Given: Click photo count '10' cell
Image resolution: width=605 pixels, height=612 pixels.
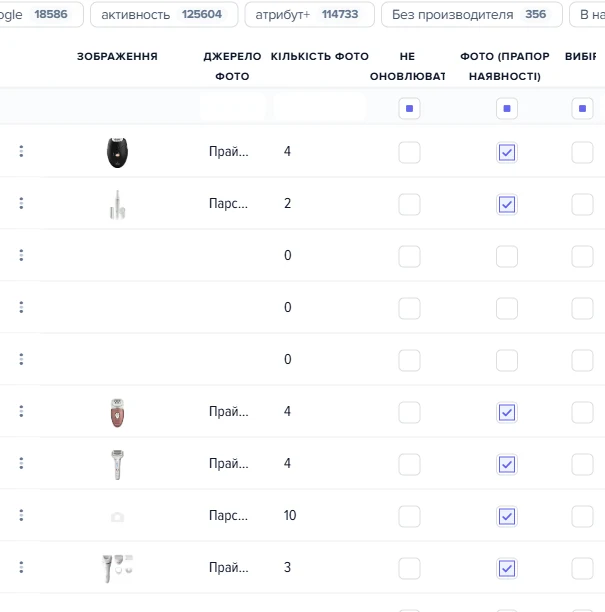Looking at the screenshot, I should pyautogui.click(x=290, y=515).
